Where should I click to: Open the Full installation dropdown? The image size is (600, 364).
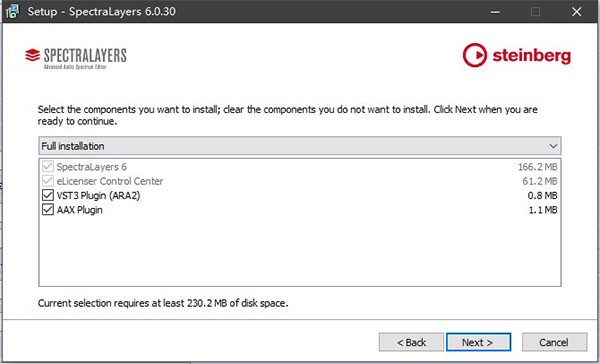click(x=300, y=146)
